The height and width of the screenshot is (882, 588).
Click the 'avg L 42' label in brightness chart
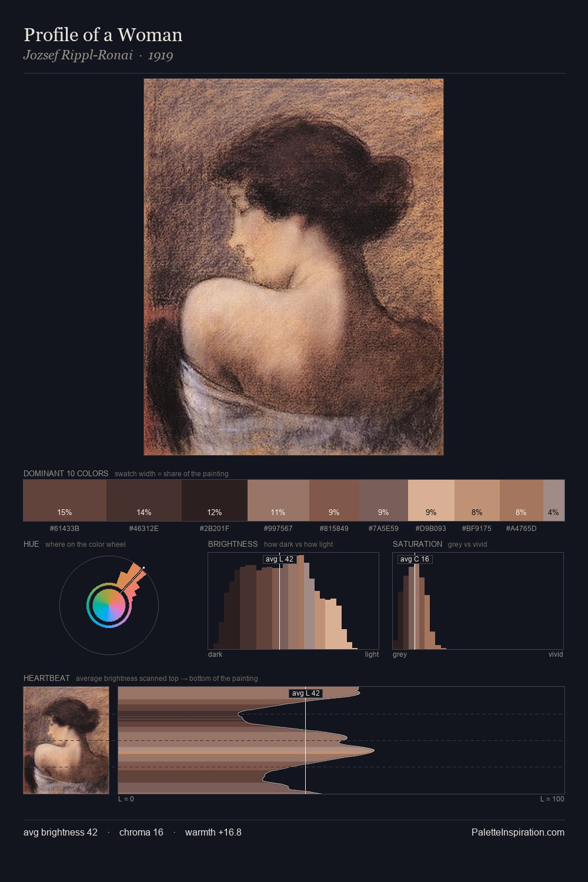279,559
